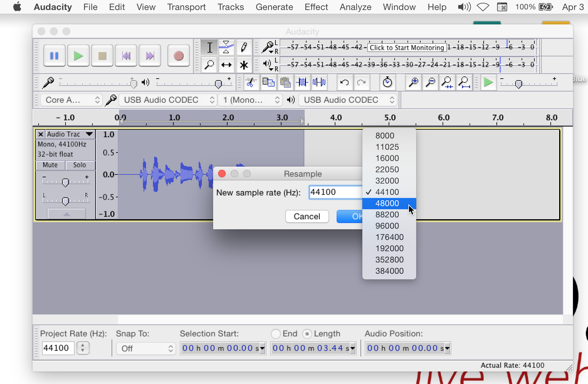Expand the USB Audio CODEC input device dropdown
The width and height of the screenshot is (588, 384).
point(168,100)
